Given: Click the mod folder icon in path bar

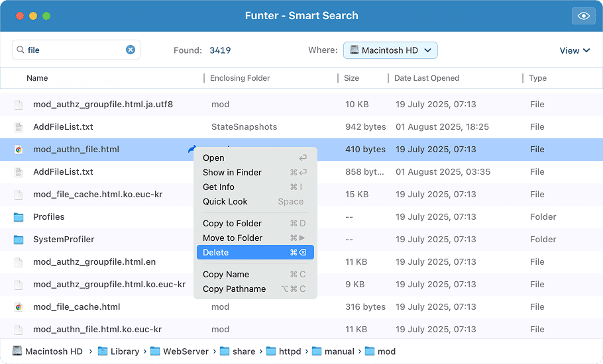Looking at the screenshot, I should (x=370, y=351).
